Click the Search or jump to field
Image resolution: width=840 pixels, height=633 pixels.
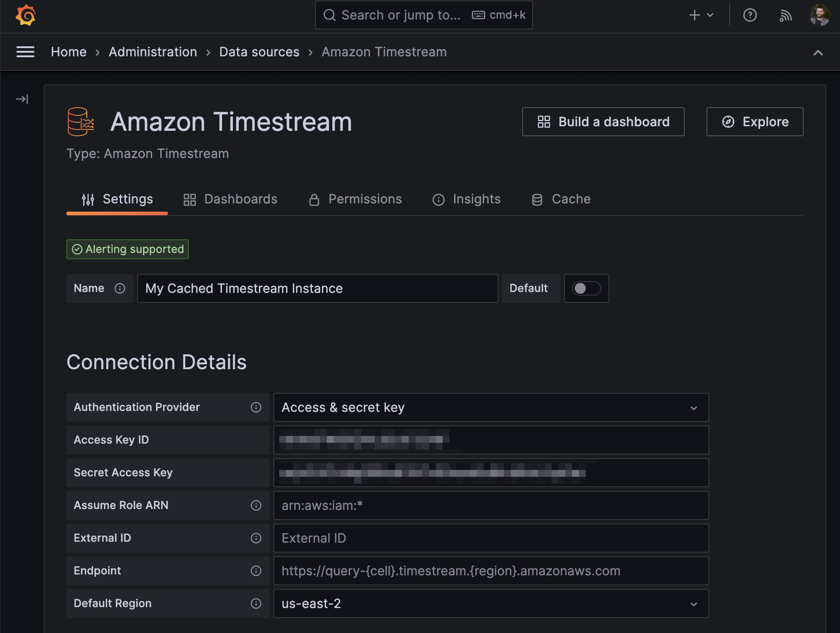click(x=424, y=15)
